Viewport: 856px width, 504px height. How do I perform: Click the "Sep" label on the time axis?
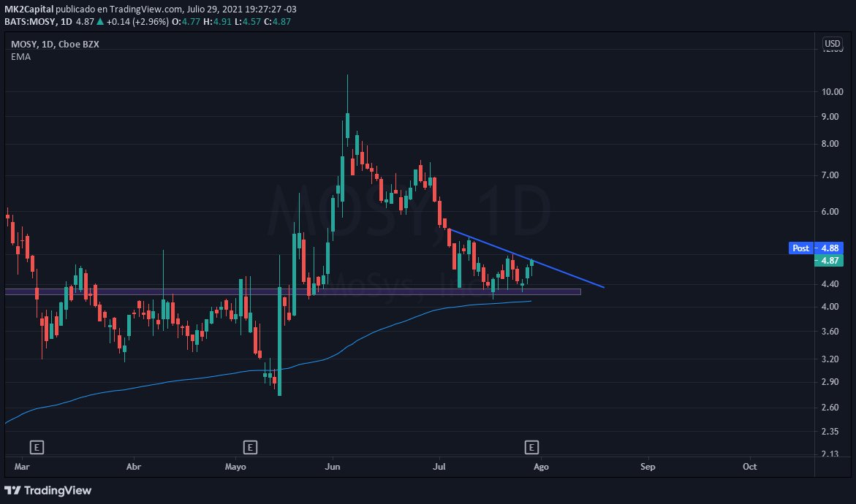pyautogui.click(x=648, y=466)
